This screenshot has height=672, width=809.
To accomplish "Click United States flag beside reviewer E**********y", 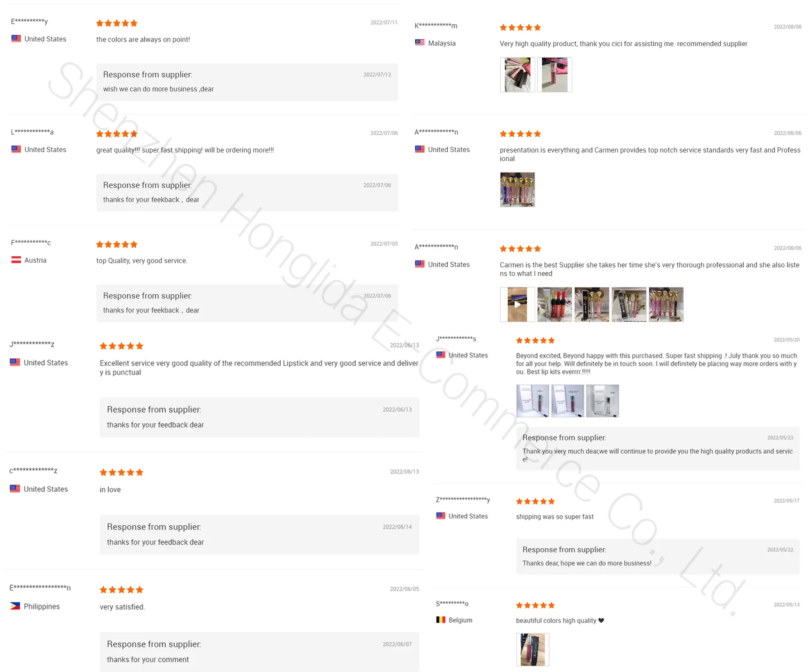I will pyautogui.click(x=16, y=38).
